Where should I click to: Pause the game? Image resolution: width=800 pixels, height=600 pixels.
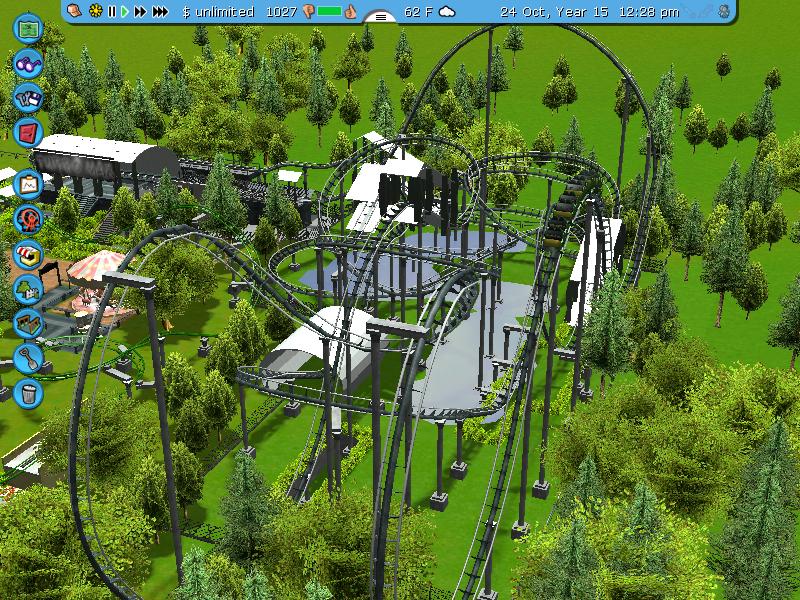tap(112, 11)
